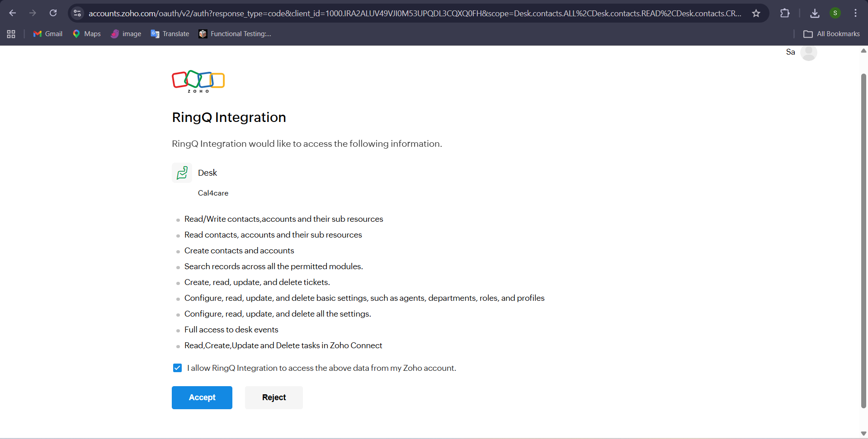The width and height of the screenshot is (868, 439).
Task: Click the Zoho logo
Action: [x=198, y=82]
